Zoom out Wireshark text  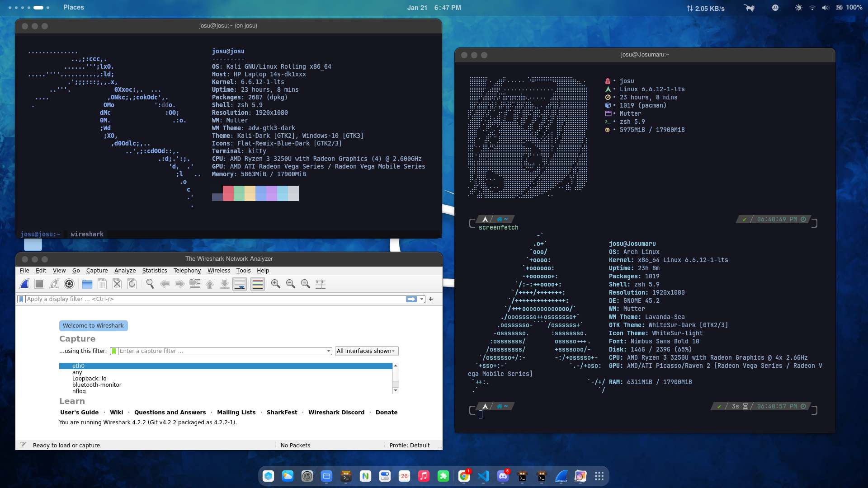(x=291, y=284)
